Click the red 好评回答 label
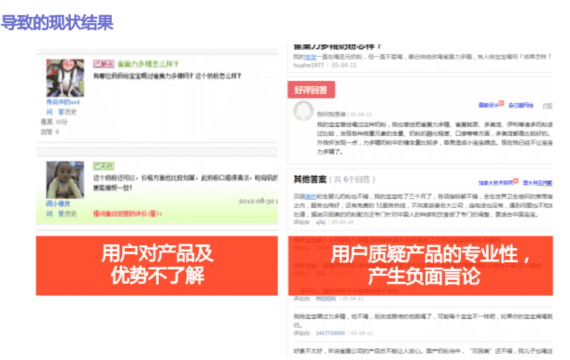The width and height of the screenshot is (570, 360). point(311,90)
